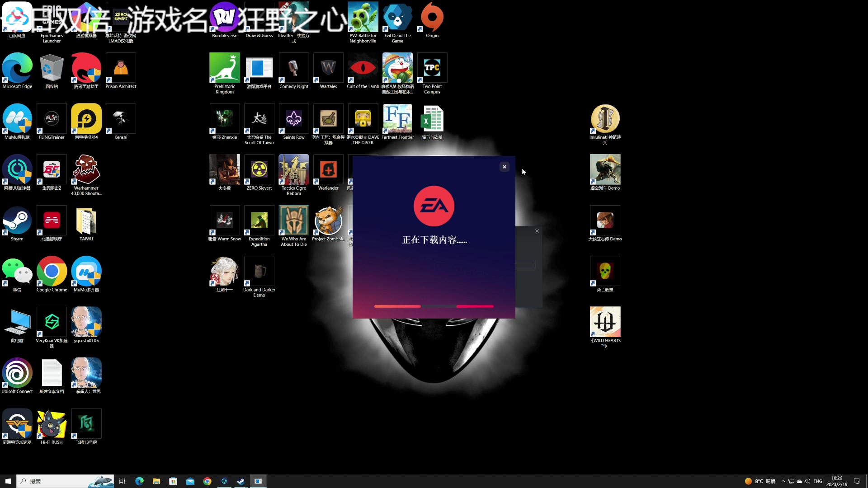868x488 pixels.
Task: Select the Microsoft Edge desktop shortcut
Action: tap(17, 71)
